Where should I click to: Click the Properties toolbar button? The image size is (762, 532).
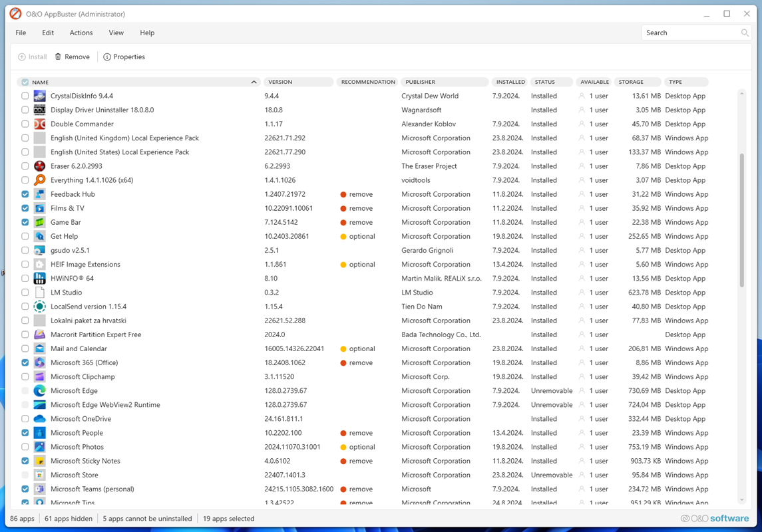tap(124, 57)
